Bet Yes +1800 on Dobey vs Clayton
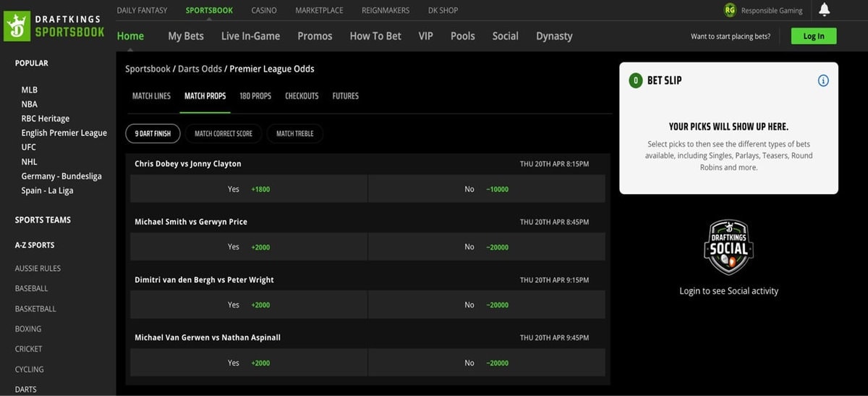The height and width of the screenshot is (396, 868). (x=249, y=189)
